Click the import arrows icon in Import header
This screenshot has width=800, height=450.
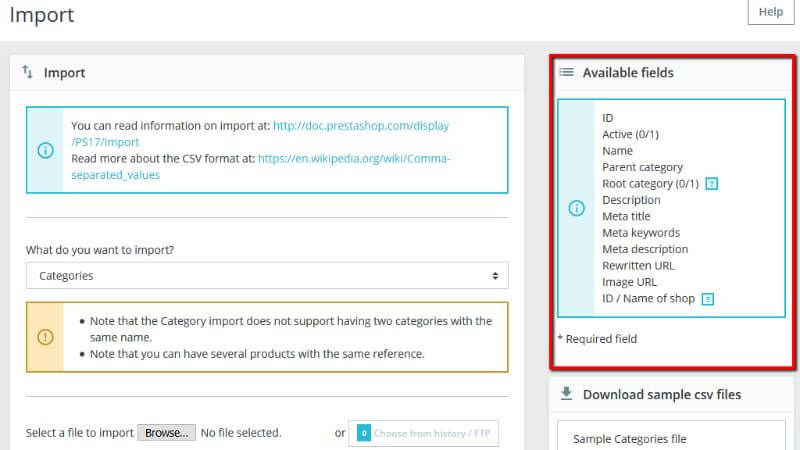[28, 72]
